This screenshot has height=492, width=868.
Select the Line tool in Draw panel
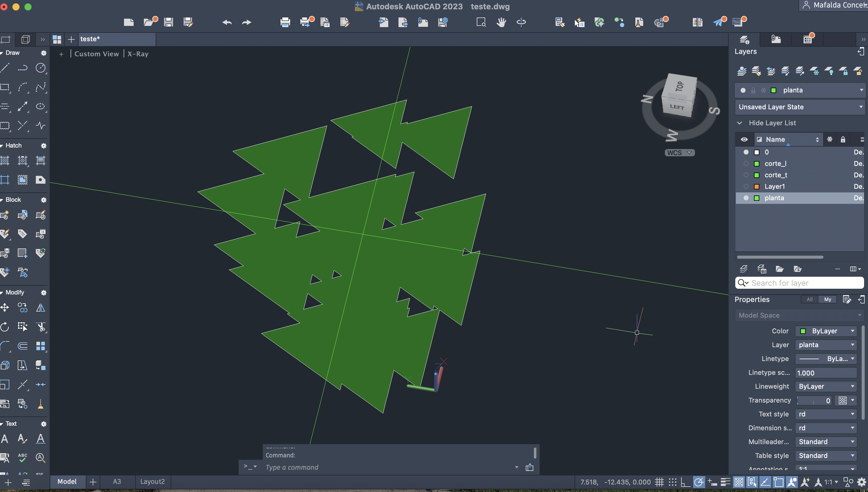coord(5,67)
